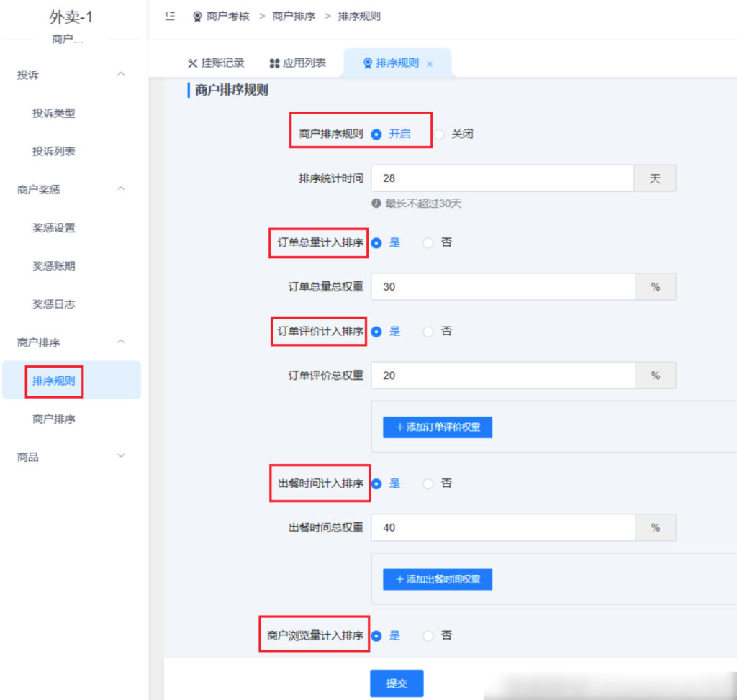
Task: Expand the 商品 sidebar section
Action: tap(121, 456)
